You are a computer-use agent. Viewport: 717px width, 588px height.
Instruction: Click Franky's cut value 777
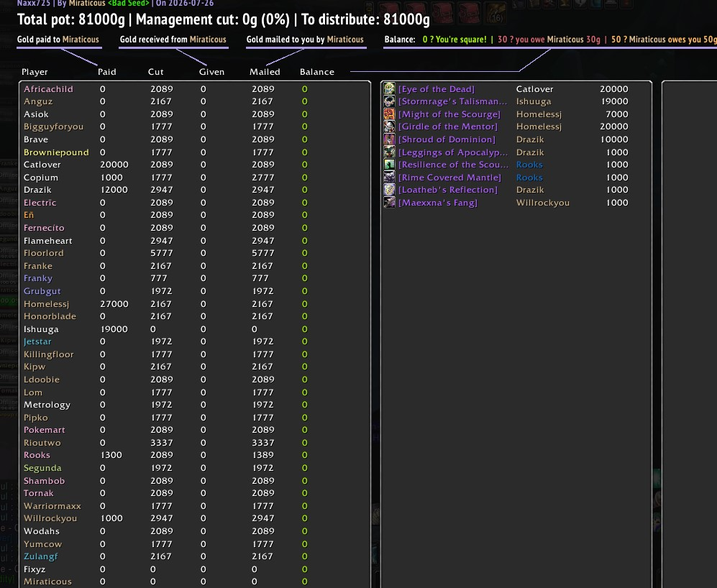pyautogui.click(x=159, y=278)
